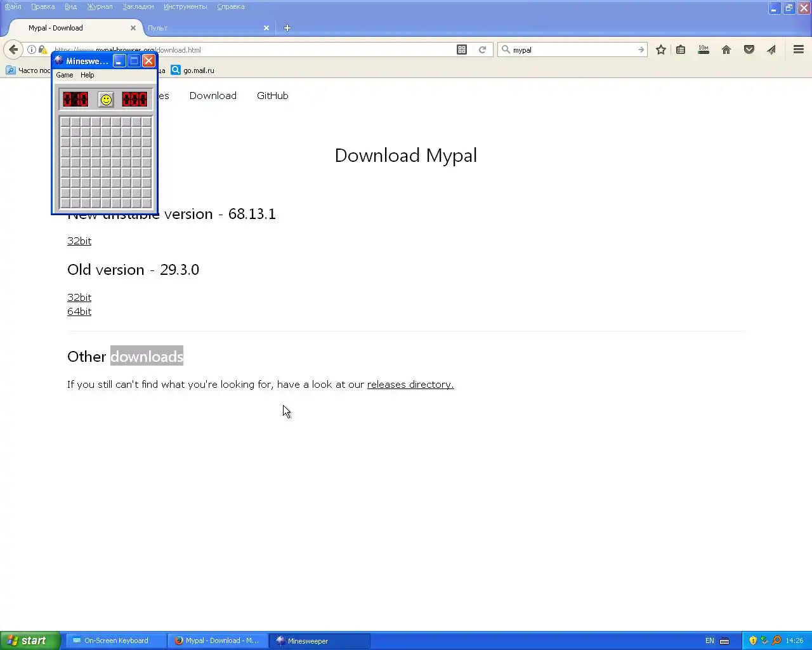Open the Правка menu

(43, 6)
